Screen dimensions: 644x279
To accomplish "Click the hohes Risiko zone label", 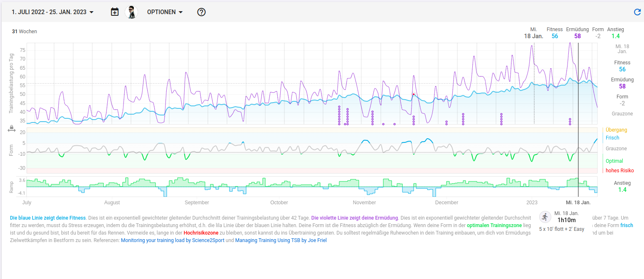I will [x=619, y=171].
